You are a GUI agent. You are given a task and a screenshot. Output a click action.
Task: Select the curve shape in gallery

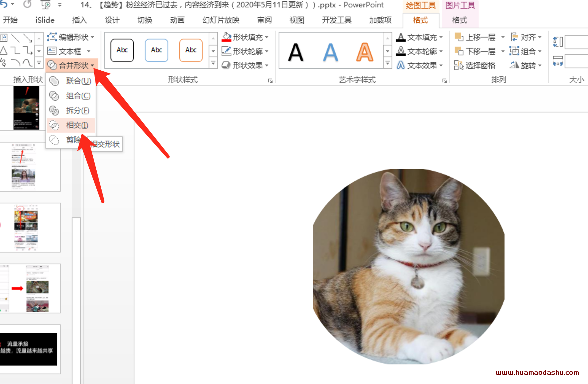[28, 63]
